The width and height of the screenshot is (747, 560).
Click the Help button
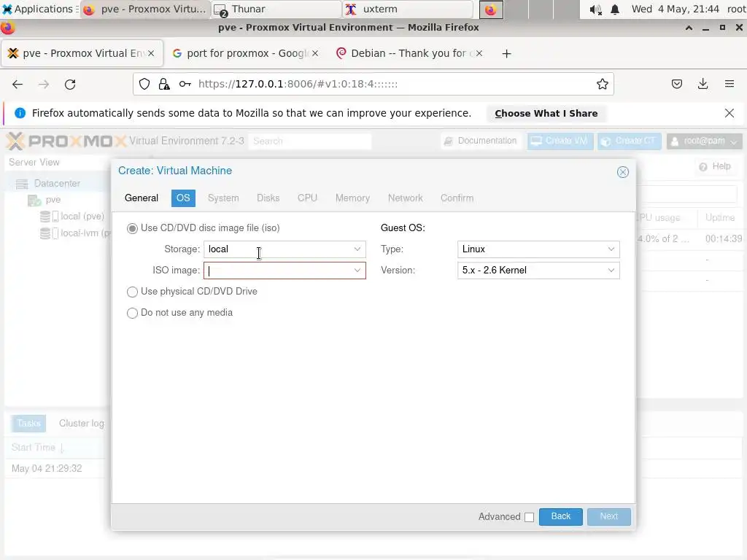pyautogui.click(x=715, y=166)
